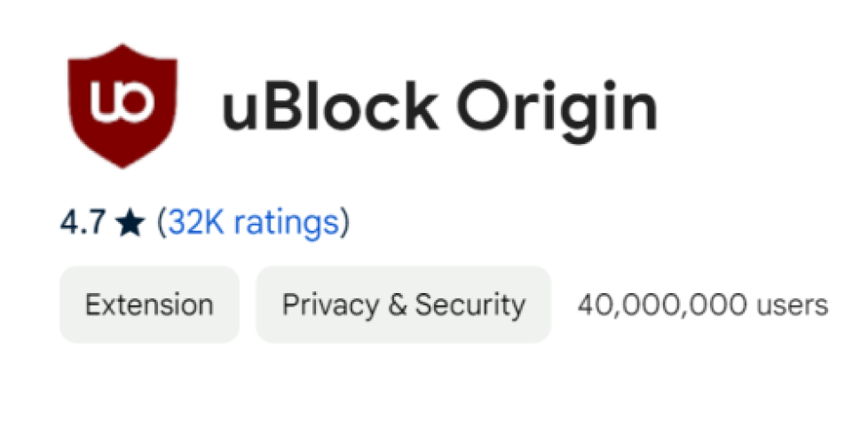Click the extension name heading
The image size is (868, 444).
tap(439, 107)
